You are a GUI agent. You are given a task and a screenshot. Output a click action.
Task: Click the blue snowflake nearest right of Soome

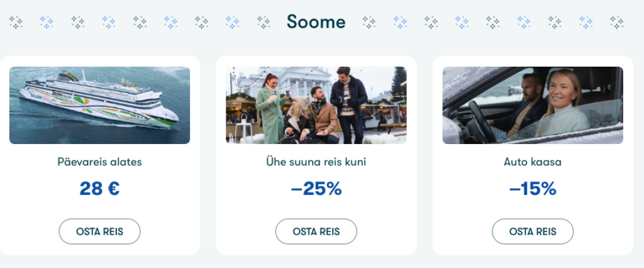(x=400, y=23)
